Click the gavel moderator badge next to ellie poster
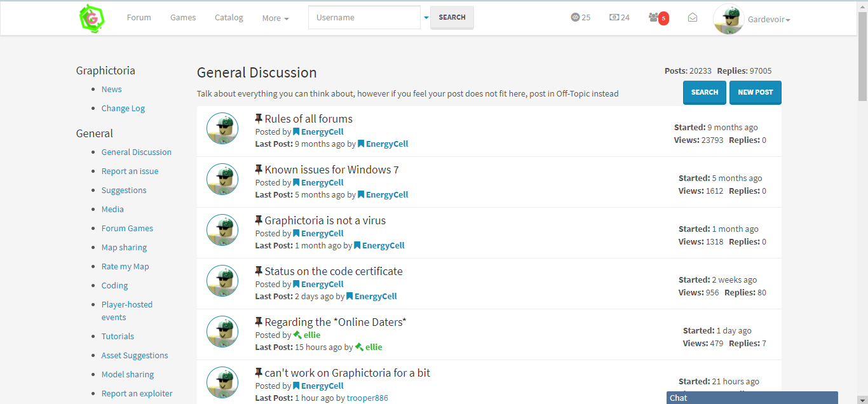868x404 pixels. (297, 335)
